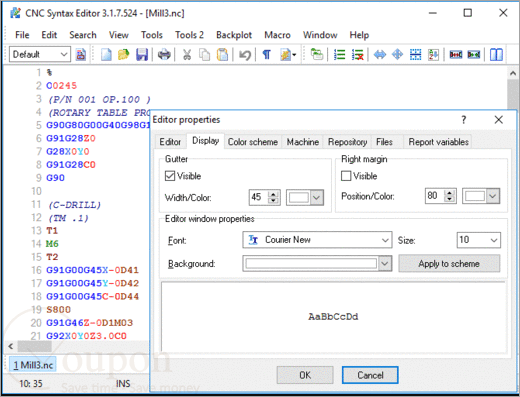This screenshot has width=520, height=397.
Task: Open the Search menu
Action: coord(83,35)
